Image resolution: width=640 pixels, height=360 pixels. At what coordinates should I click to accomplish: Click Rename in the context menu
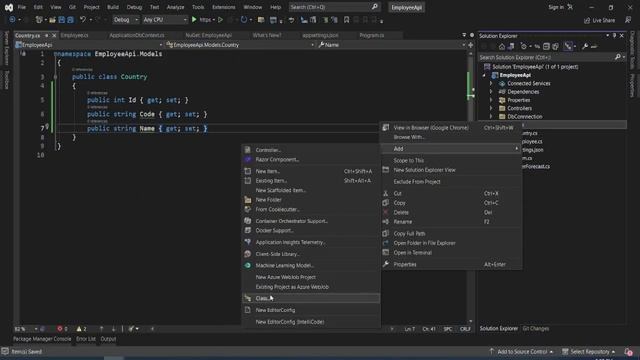point(451,222)
